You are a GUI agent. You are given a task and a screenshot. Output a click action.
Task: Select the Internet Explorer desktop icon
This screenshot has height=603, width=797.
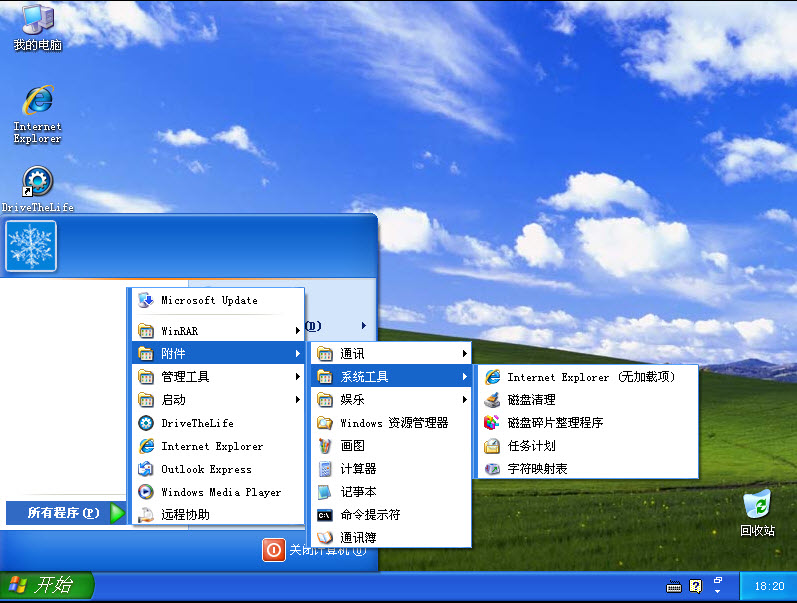[38, 114]
